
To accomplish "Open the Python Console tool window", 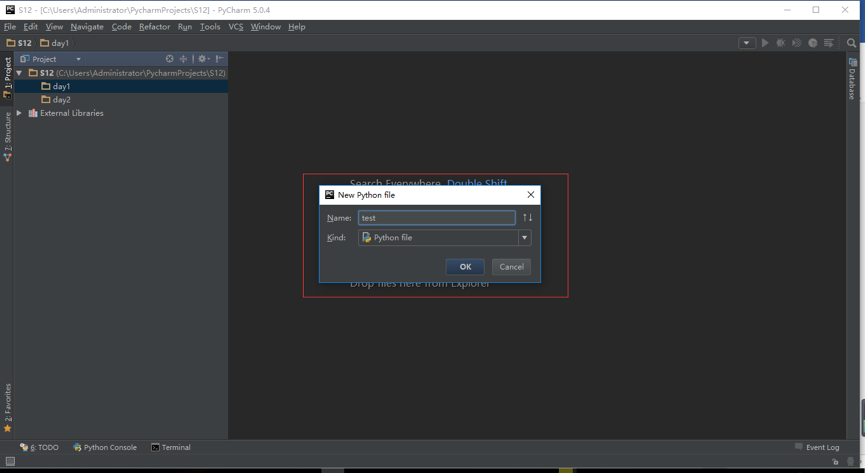I will tap(105, 447).
